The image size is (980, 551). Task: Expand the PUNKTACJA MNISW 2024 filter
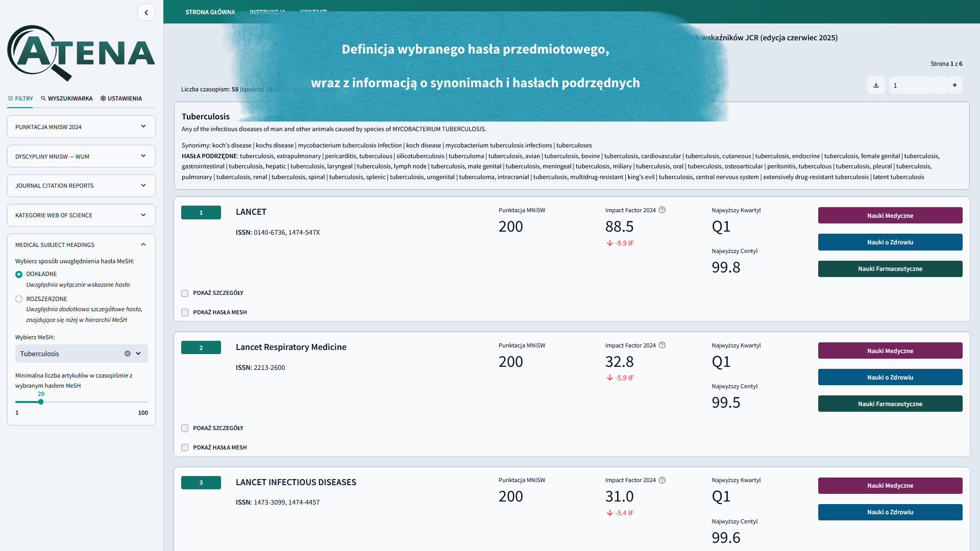(x=81, y=127)
